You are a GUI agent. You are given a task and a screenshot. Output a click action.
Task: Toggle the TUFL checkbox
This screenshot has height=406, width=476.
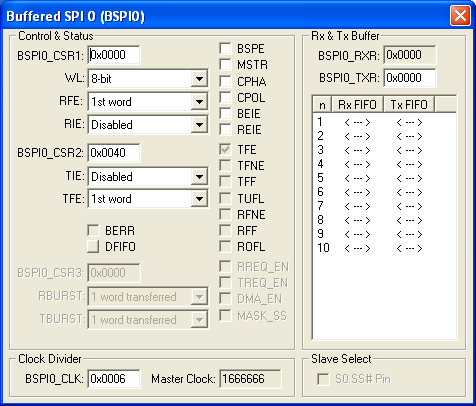pos(225,198)
